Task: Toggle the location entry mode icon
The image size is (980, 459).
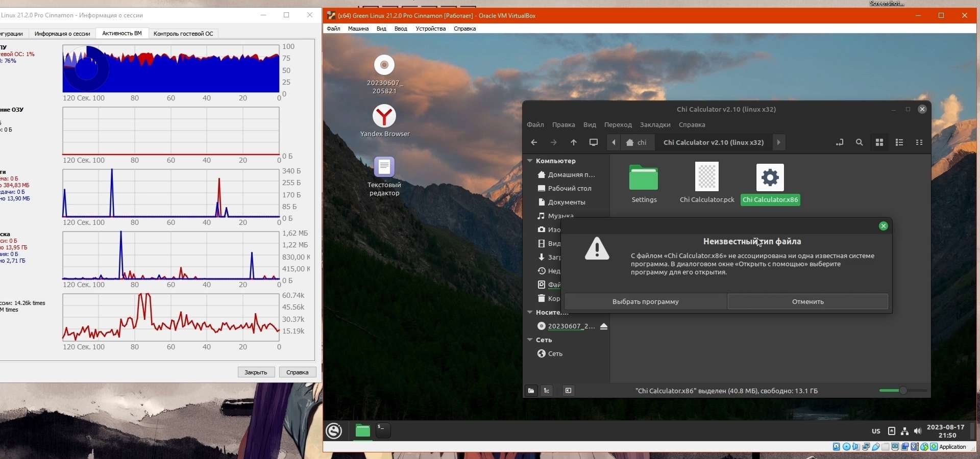Action: click(840, 143)
